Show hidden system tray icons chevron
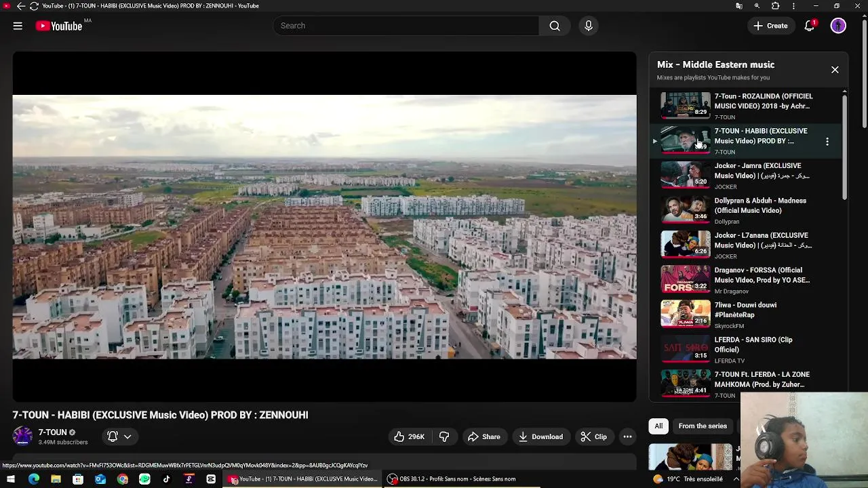 (x=736, y=479)
